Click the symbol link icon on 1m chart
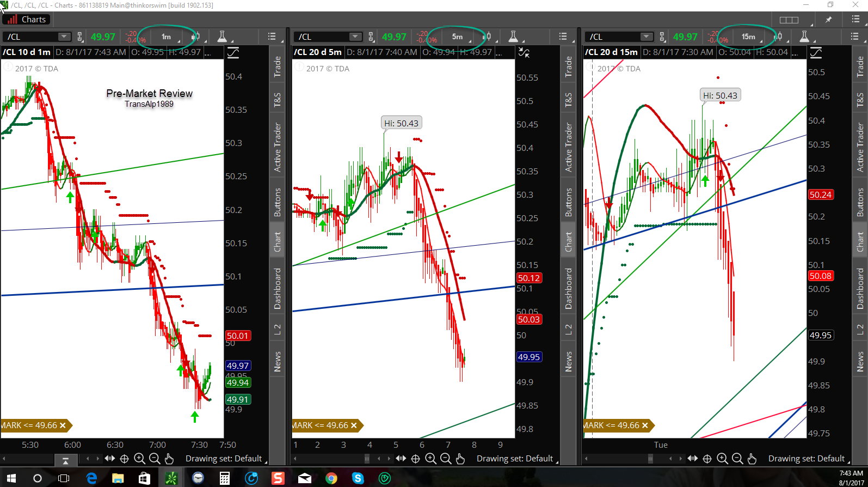 80,36
